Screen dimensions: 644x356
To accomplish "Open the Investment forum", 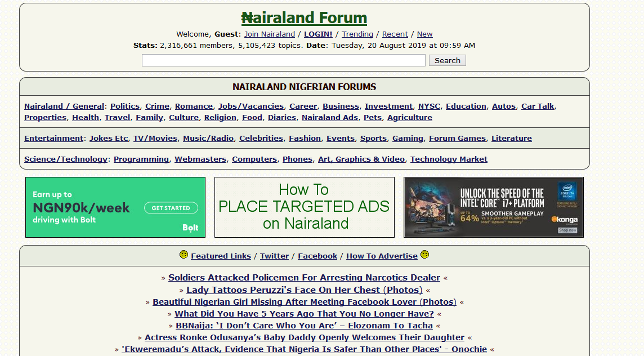I will 388,106.
